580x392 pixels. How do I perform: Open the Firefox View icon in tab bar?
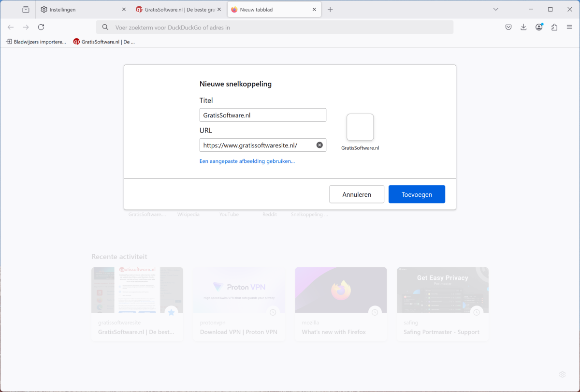click(26, 10)
